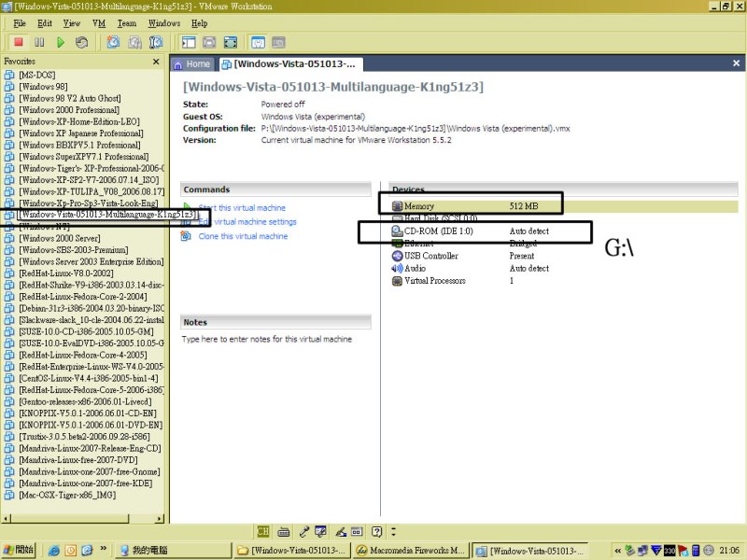This screenshot has width=747, height=560.
Task: Open Macromedia Fireworks from the taskbar
Action: (411, 551)
